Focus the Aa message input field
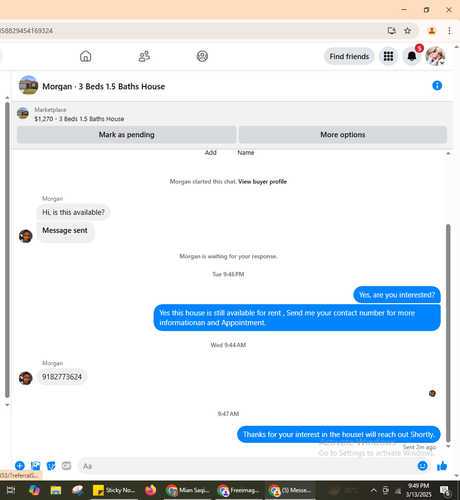Image resolution: width=460 pixels, height=500 pixels. (247, 466)
